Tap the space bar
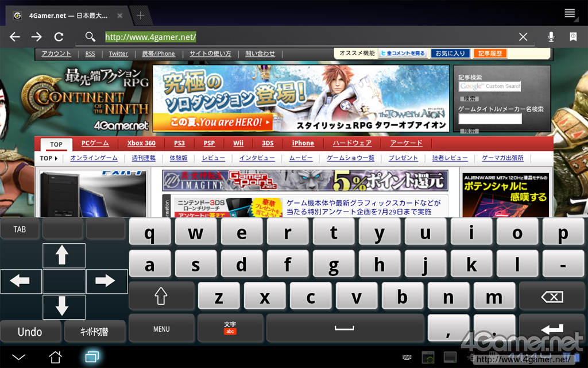This screenshot has width=588, height=368. tap(345, 328)
